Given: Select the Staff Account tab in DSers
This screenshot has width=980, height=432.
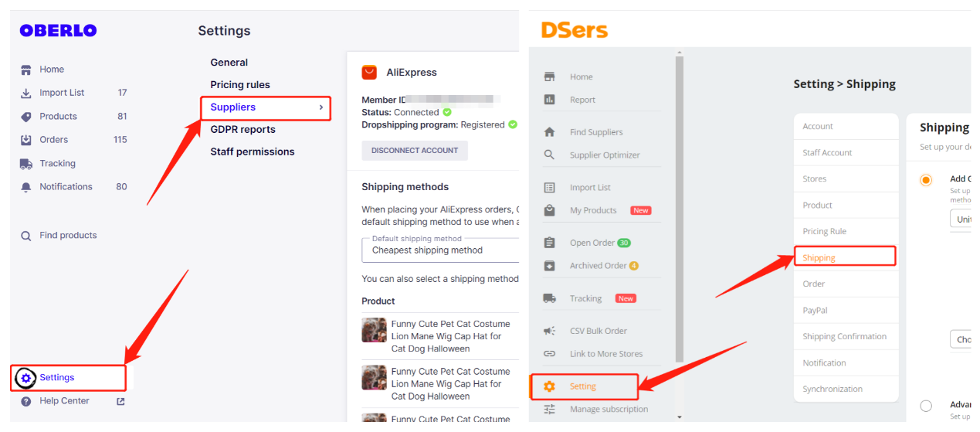Looking at the screenshot, I should (846, 153).
